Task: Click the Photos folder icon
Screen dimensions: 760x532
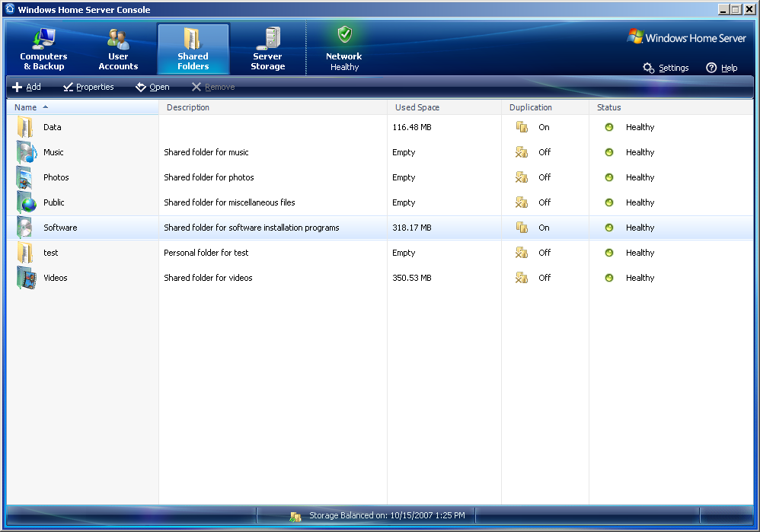Action: 24,178
